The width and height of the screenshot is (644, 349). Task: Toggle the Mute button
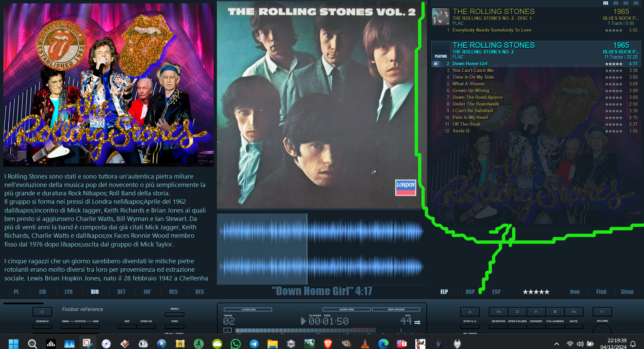tap(573, 326)
